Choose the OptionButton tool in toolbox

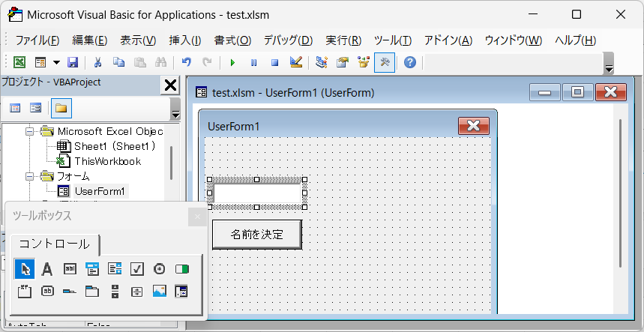tap(160, 269)
